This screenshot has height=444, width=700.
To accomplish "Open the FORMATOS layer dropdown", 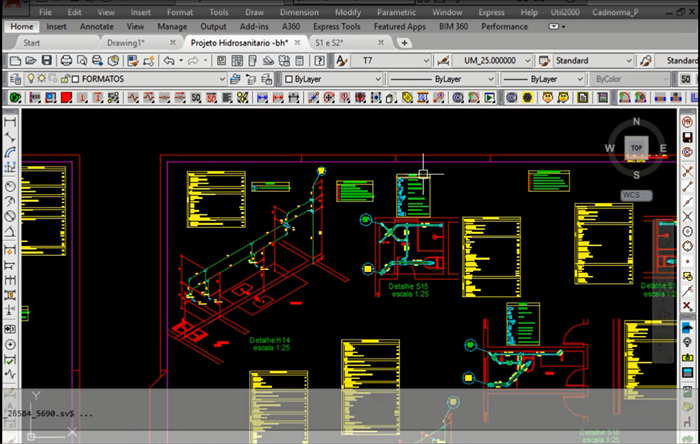I will 222,79.
